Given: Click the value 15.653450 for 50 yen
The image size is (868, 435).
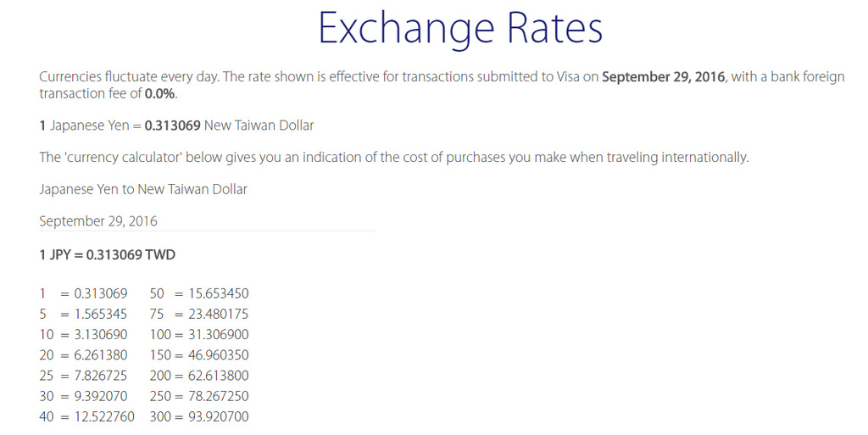Looking at the screenshot, I should pyautogui.click(x=219, y=293).
